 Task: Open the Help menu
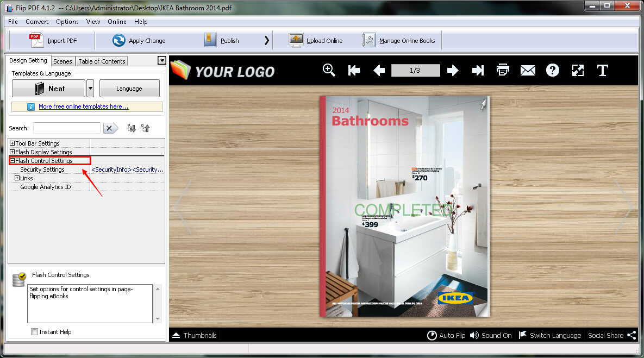coord(141,22)
